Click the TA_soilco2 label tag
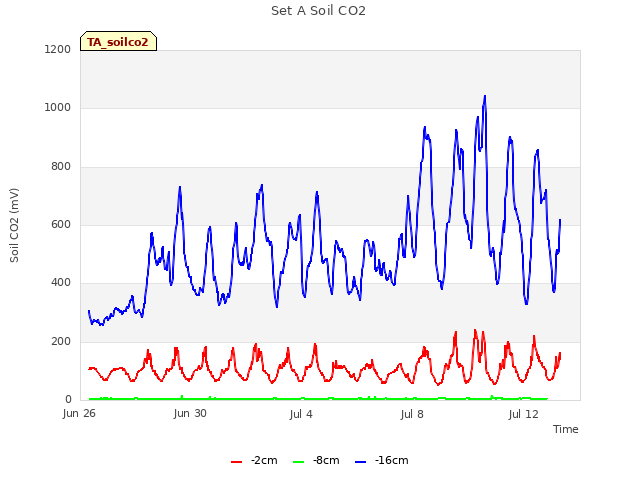The image size is (640, 480). click(x=118, y=41)
